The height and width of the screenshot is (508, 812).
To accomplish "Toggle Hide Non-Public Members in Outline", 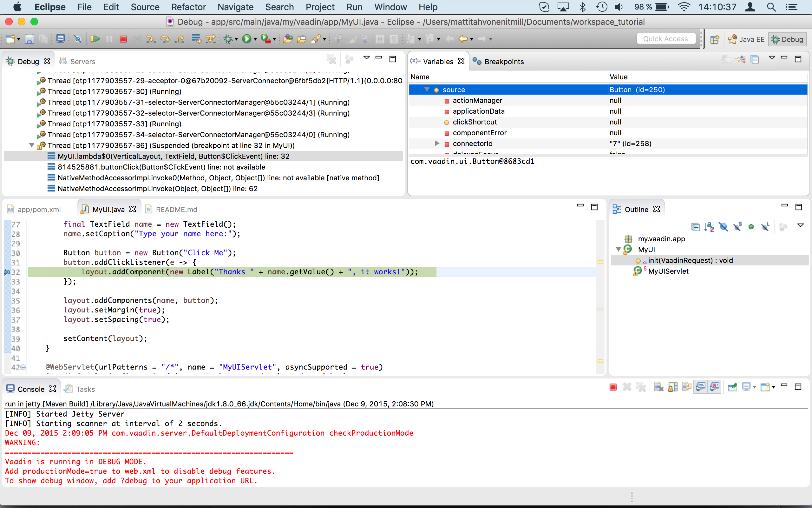I will pos(751,227).
